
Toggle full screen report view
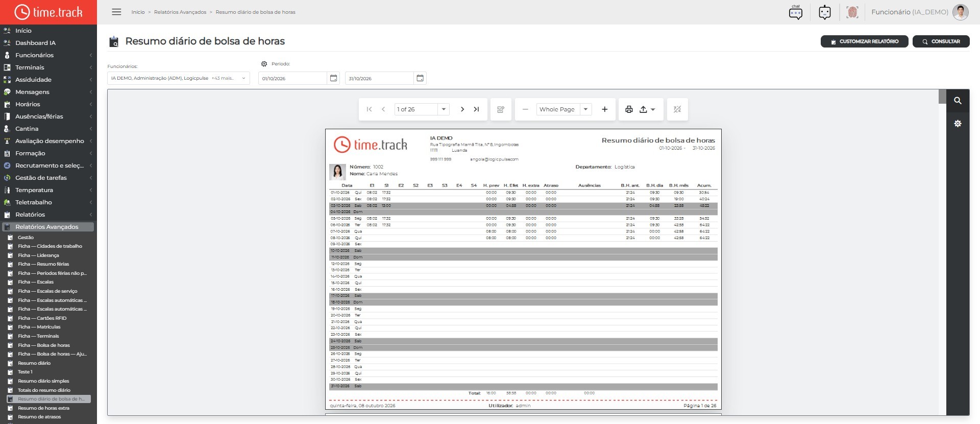(677, 109)
